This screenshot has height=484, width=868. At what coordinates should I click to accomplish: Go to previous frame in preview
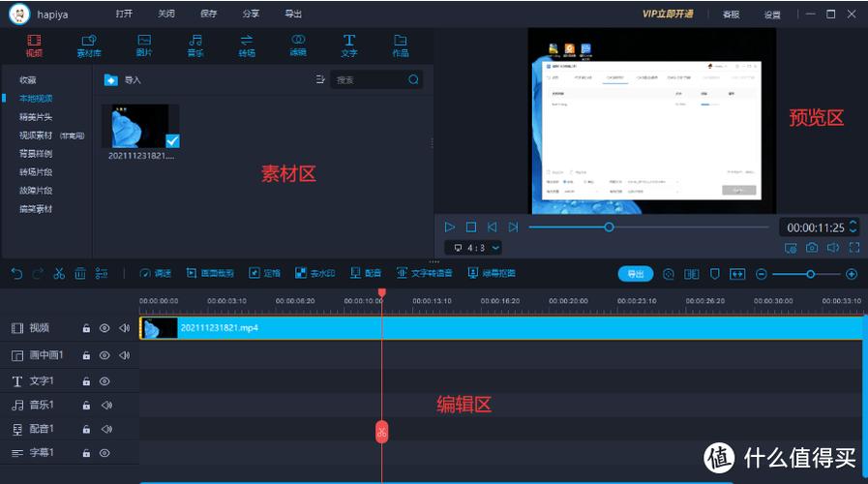coord(493,227)
